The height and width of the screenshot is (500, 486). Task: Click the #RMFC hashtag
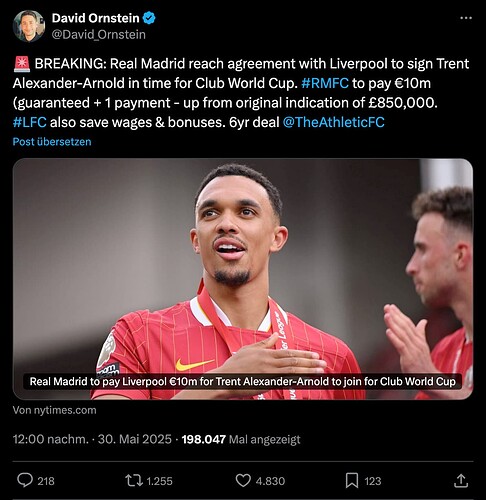pyautogui.click(x=325, y=83)
